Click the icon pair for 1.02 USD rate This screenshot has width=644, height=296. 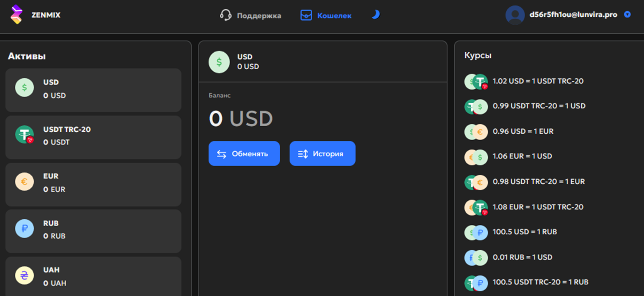point(476,82)
